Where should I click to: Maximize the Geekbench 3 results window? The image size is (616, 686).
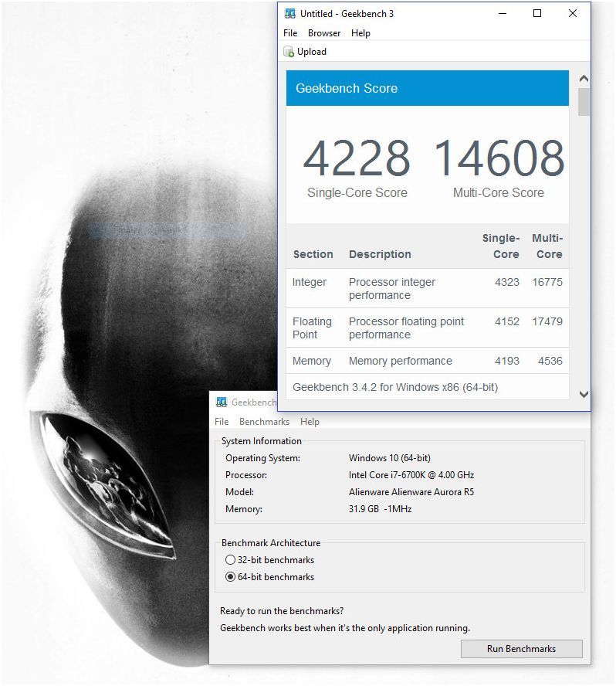tap(537, 14)
